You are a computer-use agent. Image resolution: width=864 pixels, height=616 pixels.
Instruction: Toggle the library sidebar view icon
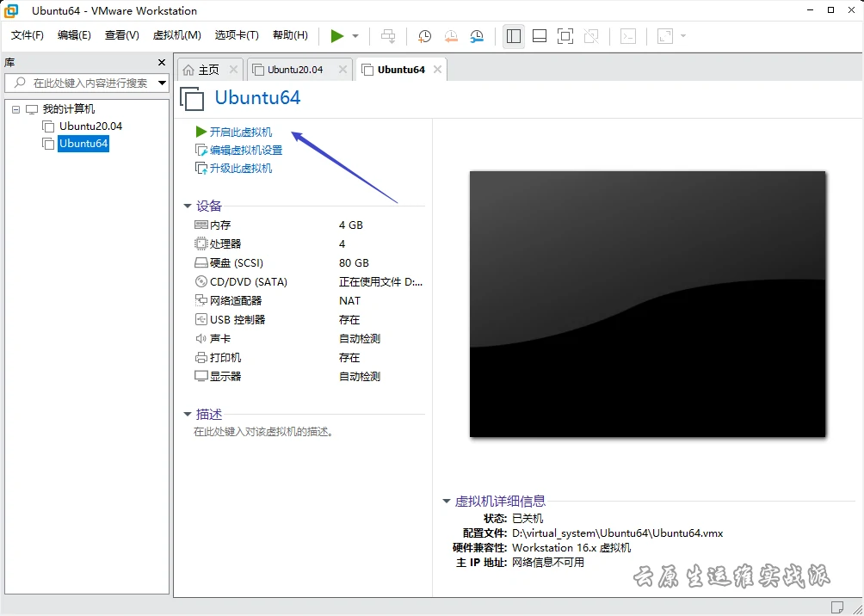tap(514, 36)
